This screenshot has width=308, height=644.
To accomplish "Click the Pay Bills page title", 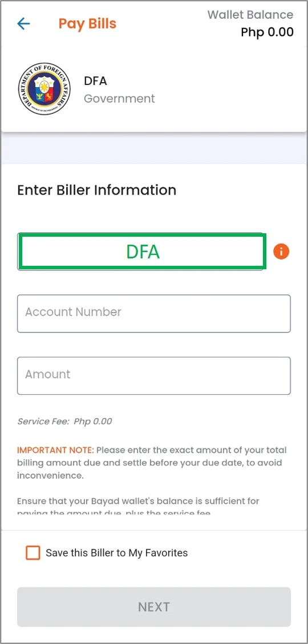I will coord(87,23).
